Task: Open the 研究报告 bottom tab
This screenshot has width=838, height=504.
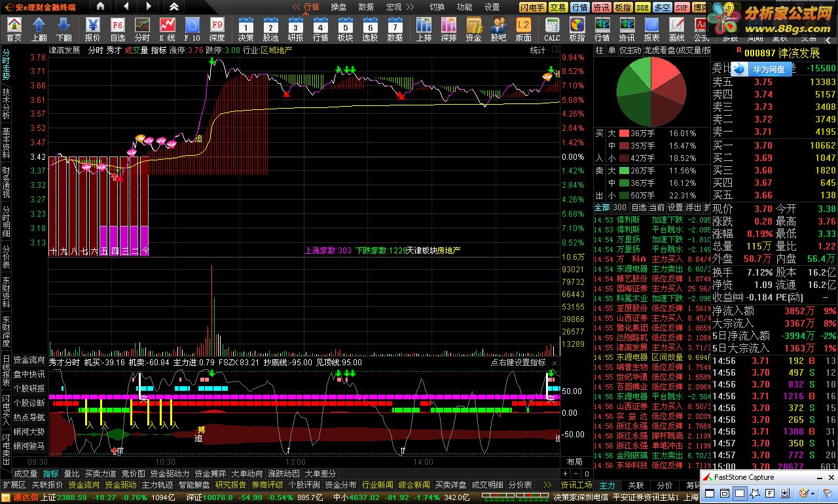Action: 230,485
